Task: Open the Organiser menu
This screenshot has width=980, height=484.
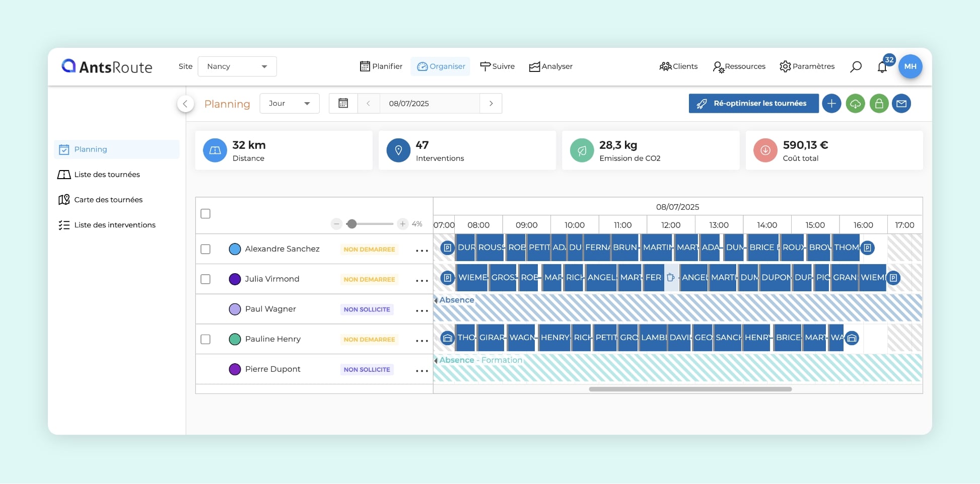Action: coord(441,66)
